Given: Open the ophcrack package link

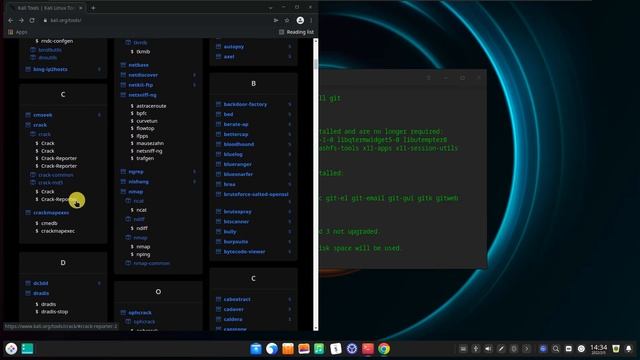Looking at the screenshot, I should (140, 313).
